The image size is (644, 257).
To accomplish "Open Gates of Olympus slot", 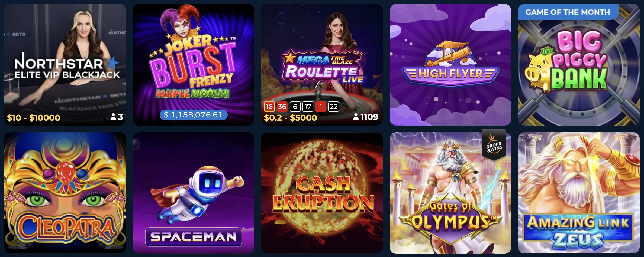I will 450,193.
